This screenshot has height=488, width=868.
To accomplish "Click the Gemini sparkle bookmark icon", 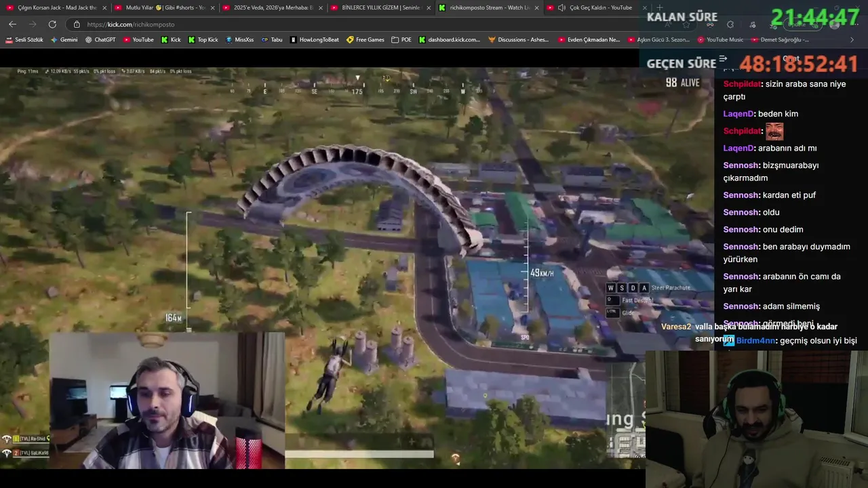I will (54, 40).
